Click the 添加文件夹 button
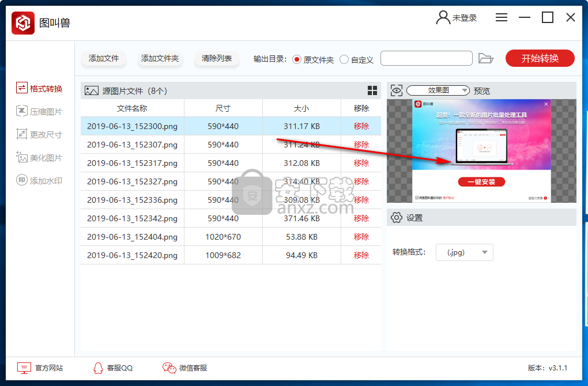The width and height of the screenshot is (588, 386). pyautogui.click(x=160, y=58)
